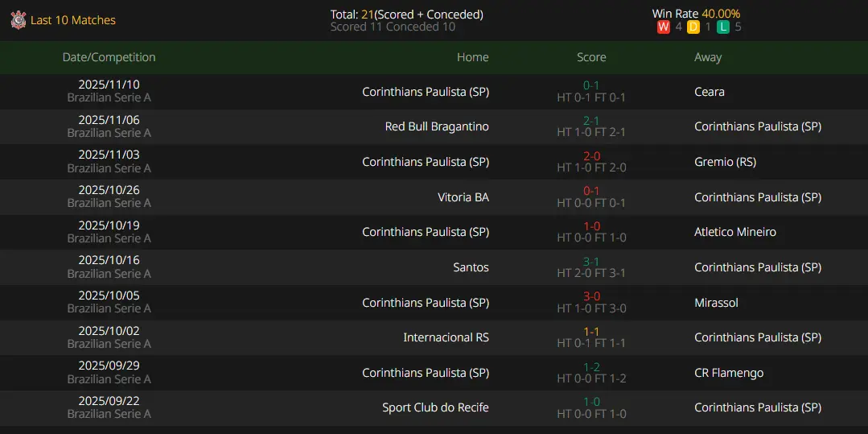Open CR Flamengo team link
Viewport: 868px width, 434px height.
(x=729, y=373)
